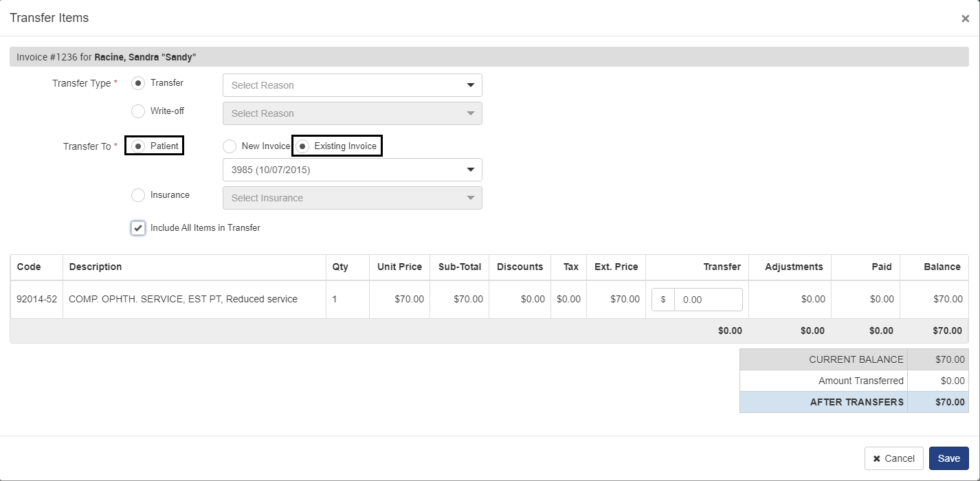Choose the New Invoice option
Viewport: 980px width, 481px height.
click(230, 146)
